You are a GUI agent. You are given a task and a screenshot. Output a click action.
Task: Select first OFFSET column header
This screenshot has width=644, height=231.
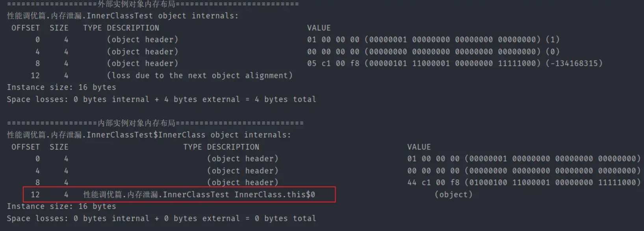(x=26, y=28)
